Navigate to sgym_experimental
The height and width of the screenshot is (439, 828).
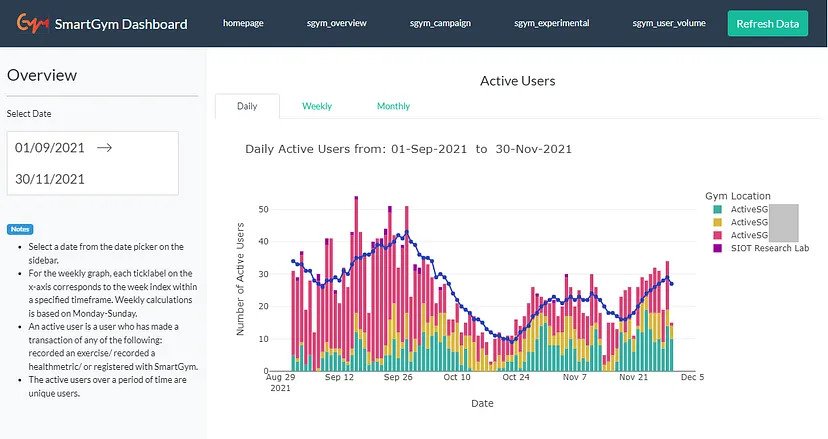[x=551, y=22]
